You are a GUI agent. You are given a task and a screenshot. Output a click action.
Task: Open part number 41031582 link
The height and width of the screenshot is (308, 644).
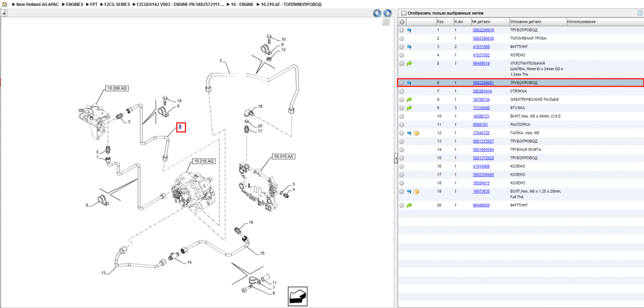(x=481, y=55)
